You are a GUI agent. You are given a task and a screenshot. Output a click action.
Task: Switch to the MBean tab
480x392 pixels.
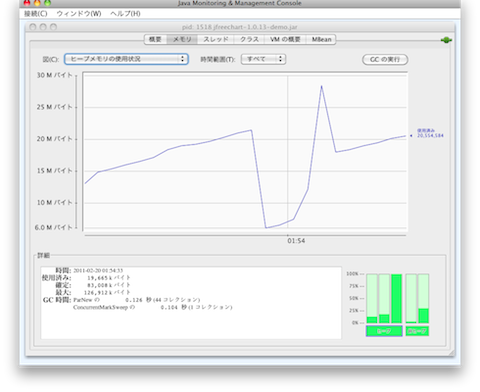tap(321, 39)
